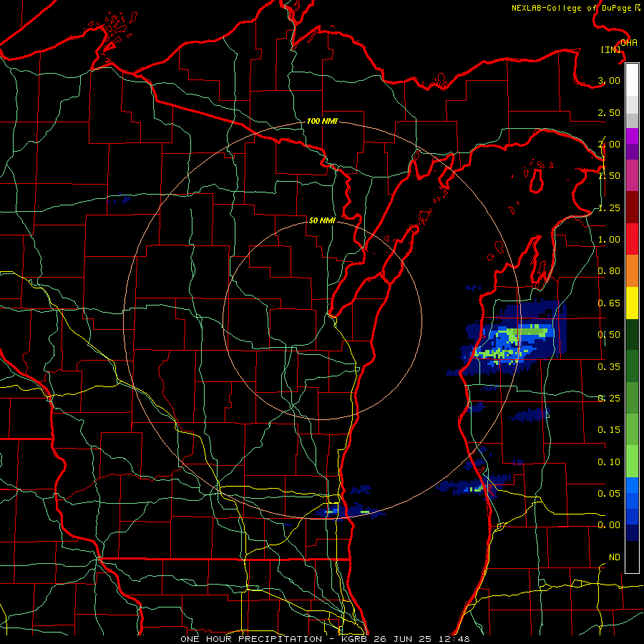Select the white swatch at legend top
The image size is (644, 644).
(632, 79)
